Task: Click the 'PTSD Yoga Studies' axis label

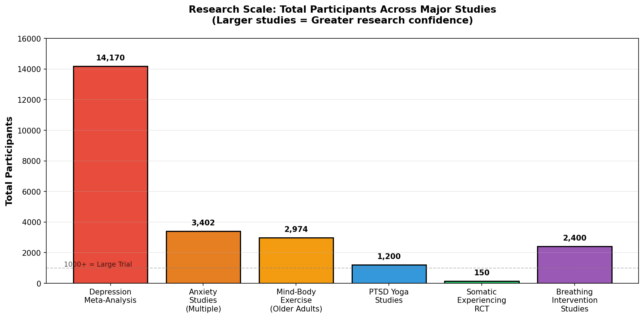Action: tap(389, 296)
